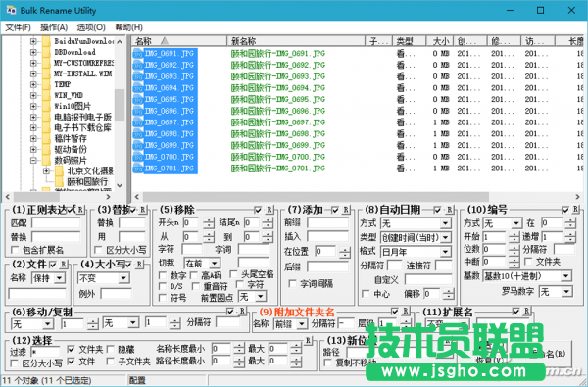Viewport: 588px width, 387px height.
Task: Click the JPG file icon of IMG_0701.JPG
Action: 138,169
